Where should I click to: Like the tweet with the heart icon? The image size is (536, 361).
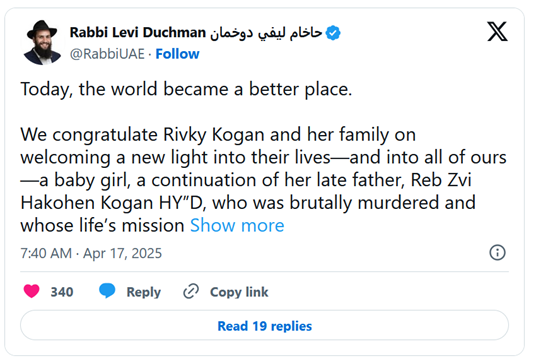tap(31, 291)
